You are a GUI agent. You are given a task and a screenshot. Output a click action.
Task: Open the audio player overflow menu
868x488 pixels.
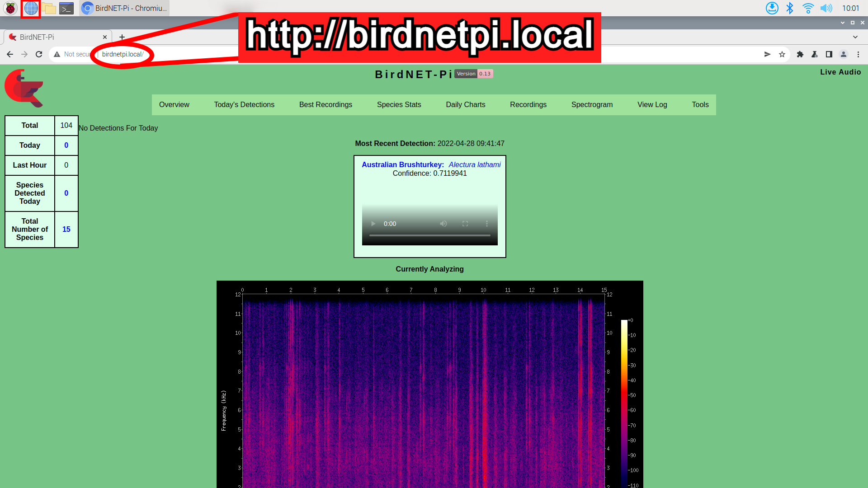point(487,223)
